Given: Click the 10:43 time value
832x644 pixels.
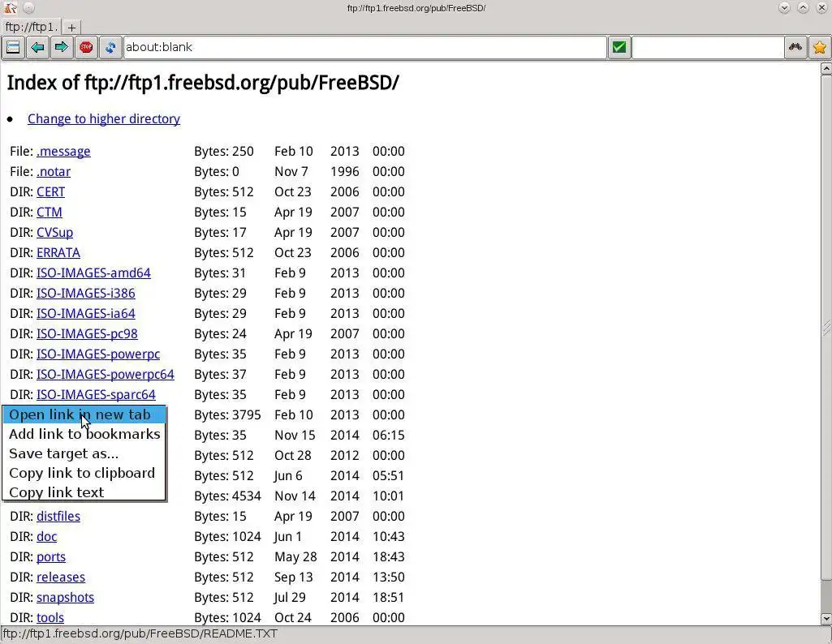Looking at the screenshot, I should (x=389, y=536).
